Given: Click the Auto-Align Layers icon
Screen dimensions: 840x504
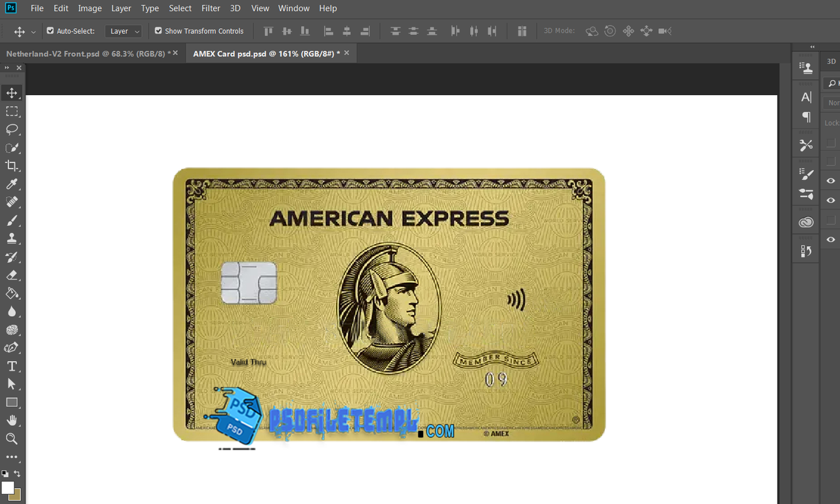Looking at the screenshot, I should [522, 31].
